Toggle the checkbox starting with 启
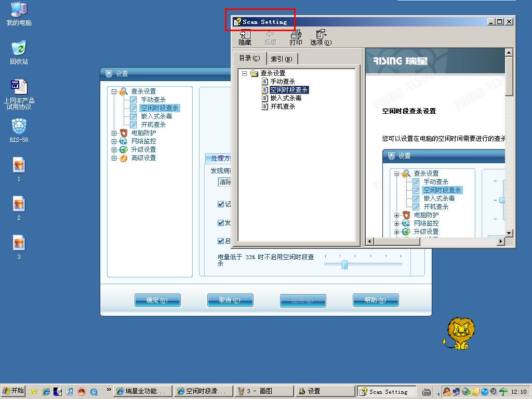The width and height of the screenshot is (532, 399). [x=220, y=241]
